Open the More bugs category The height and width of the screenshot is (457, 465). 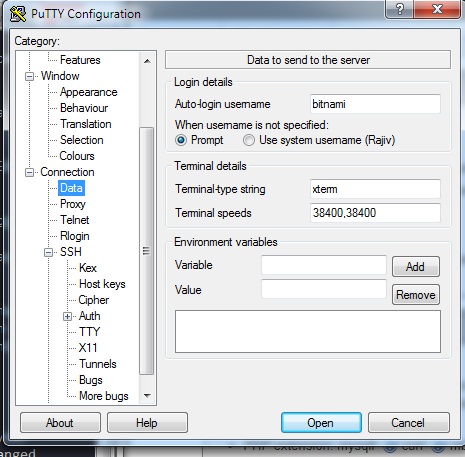click(x=104, y=396)
